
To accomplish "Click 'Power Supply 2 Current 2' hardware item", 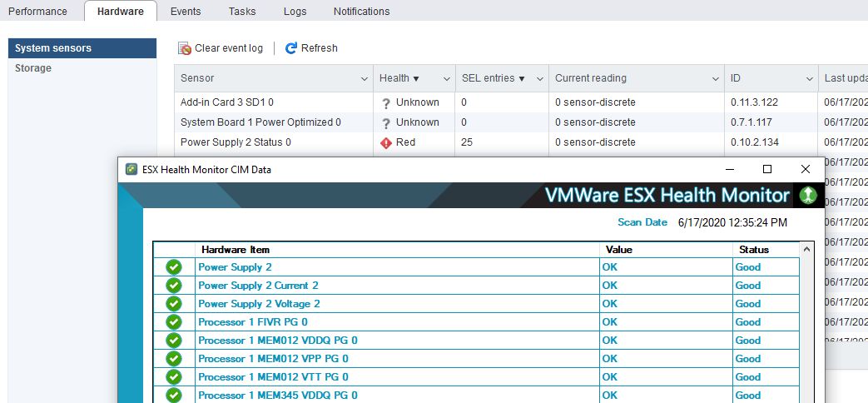I will tap(259, 286).
